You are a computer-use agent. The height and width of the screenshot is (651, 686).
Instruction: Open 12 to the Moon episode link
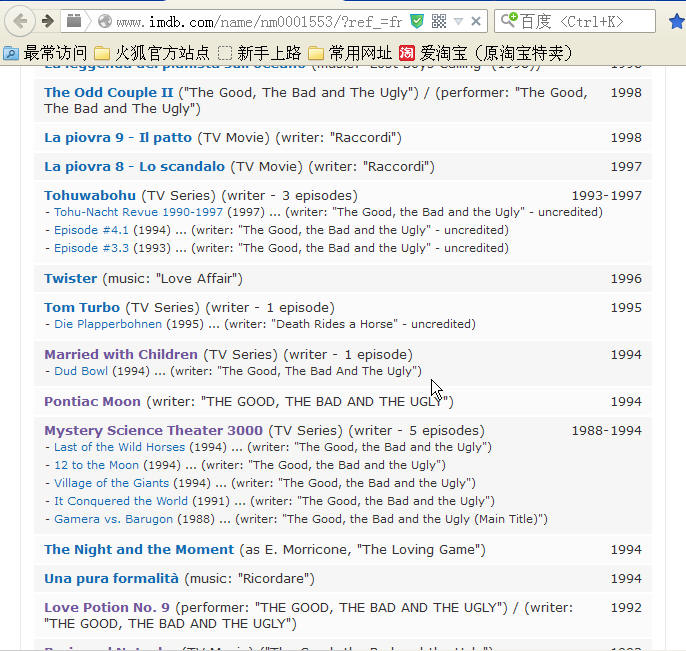[96, 465]
